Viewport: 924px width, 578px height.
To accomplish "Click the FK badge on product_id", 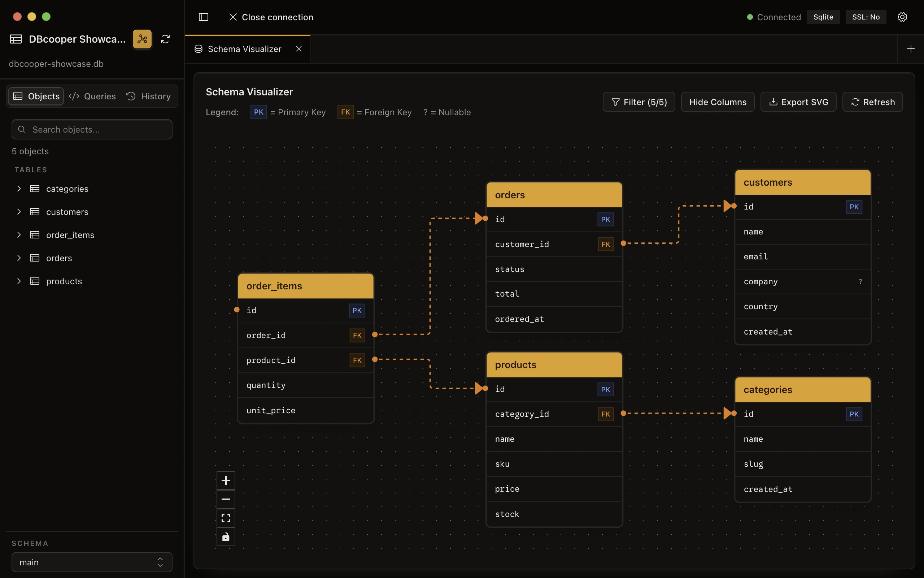I will coord(357,360).
